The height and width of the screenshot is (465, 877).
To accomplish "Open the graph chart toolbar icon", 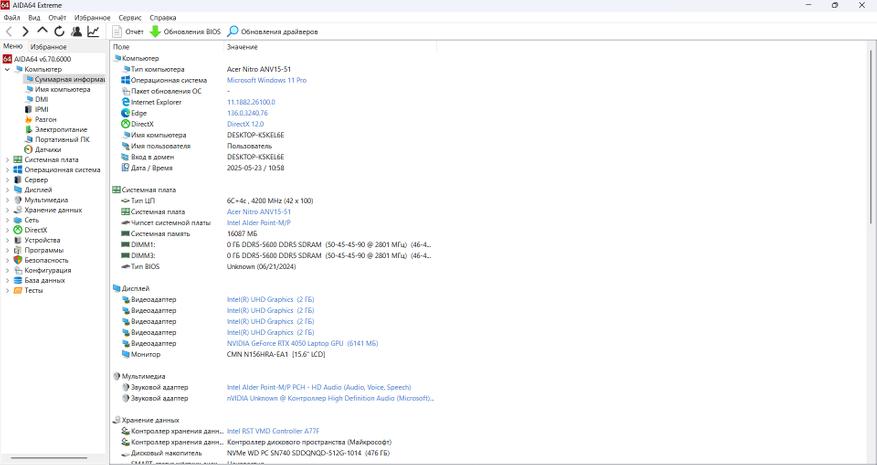I will pyautogui.click(x=93, y=32).
